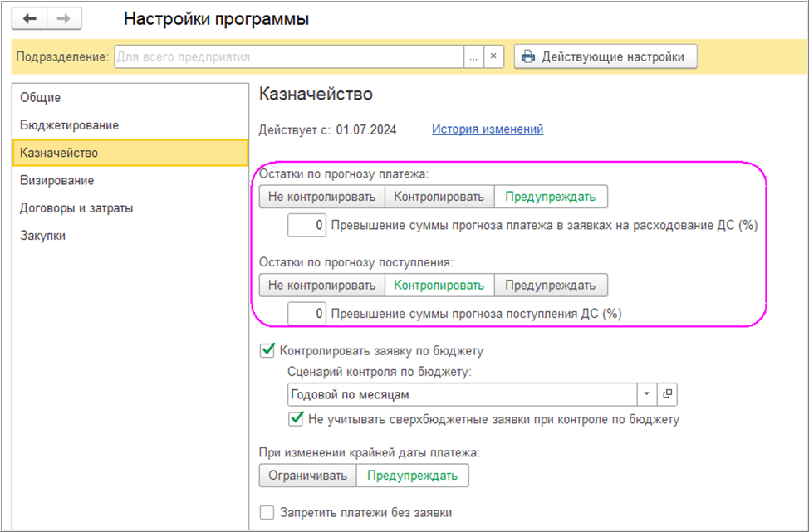Screen dimensions: 809x532
Task: Expand the Сценарий контроля по бюджету dropdown
Action: pyautogui.click(x=646, y=394)
